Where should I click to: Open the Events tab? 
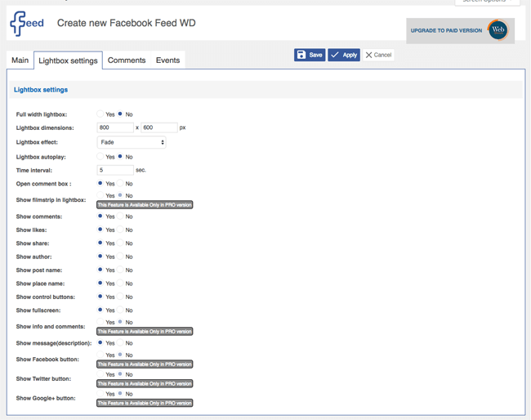tap(167, 60)
